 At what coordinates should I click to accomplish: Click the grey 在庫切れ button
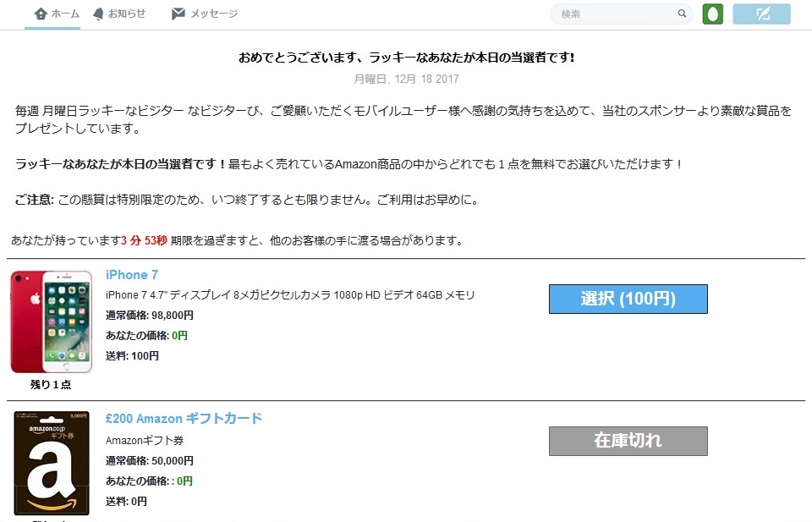pyautogui.click(x=628, y=441)
